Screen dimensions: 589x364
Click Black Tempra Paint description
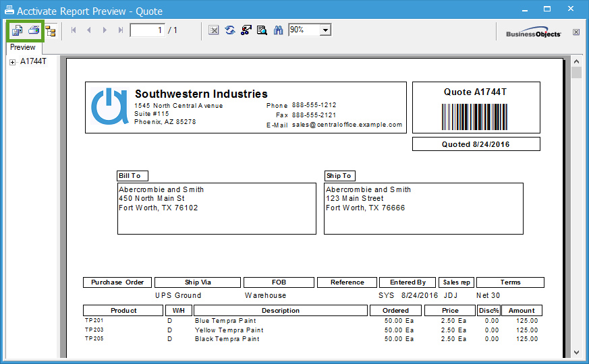[x=227, y=339]
